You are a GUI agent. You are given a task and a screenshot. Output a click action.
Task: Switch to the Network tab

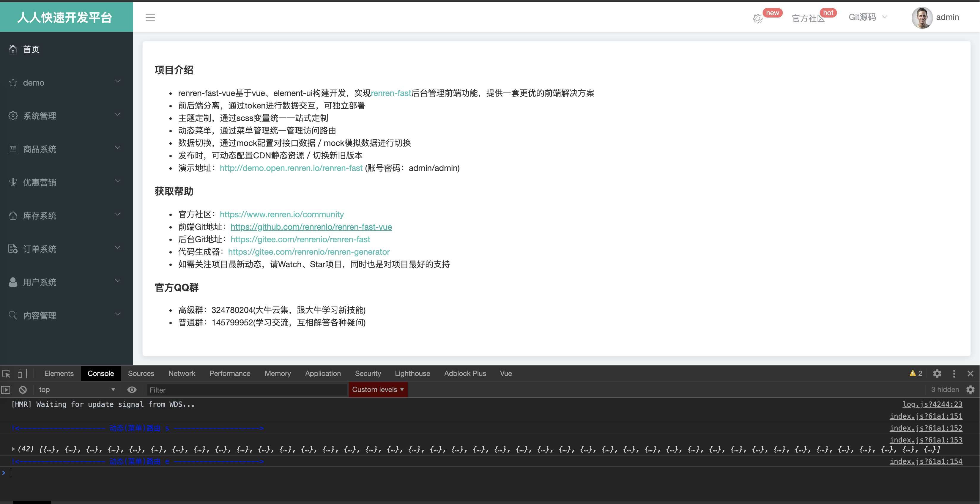[x=182, y=374]
